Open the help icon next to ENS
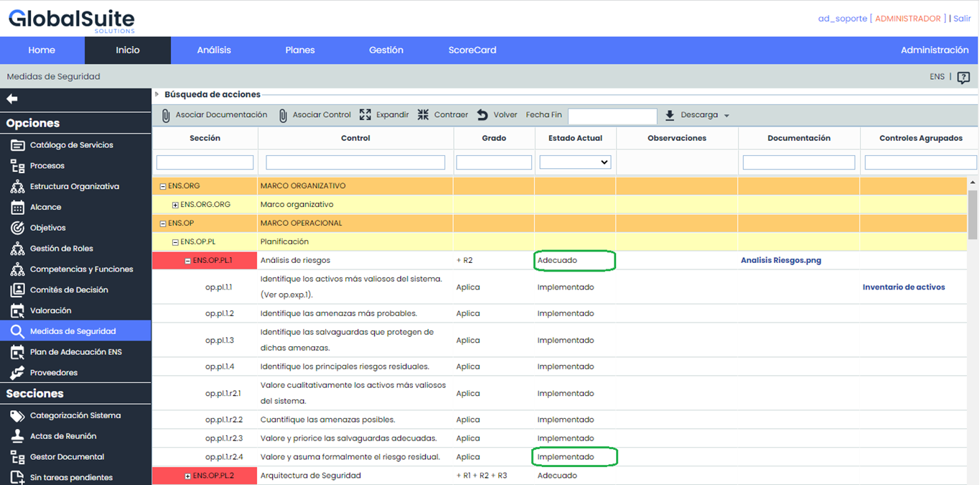Viewport: 980px width, 485px height. pyautogui.click(x=963, y=78)
